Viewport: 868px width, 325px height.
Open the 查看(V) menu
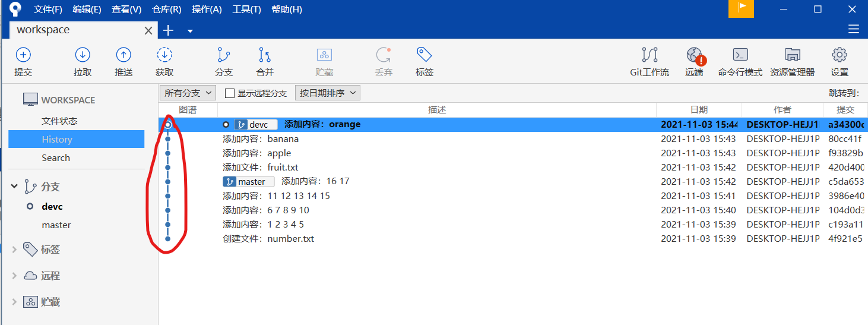click(126, 10)
